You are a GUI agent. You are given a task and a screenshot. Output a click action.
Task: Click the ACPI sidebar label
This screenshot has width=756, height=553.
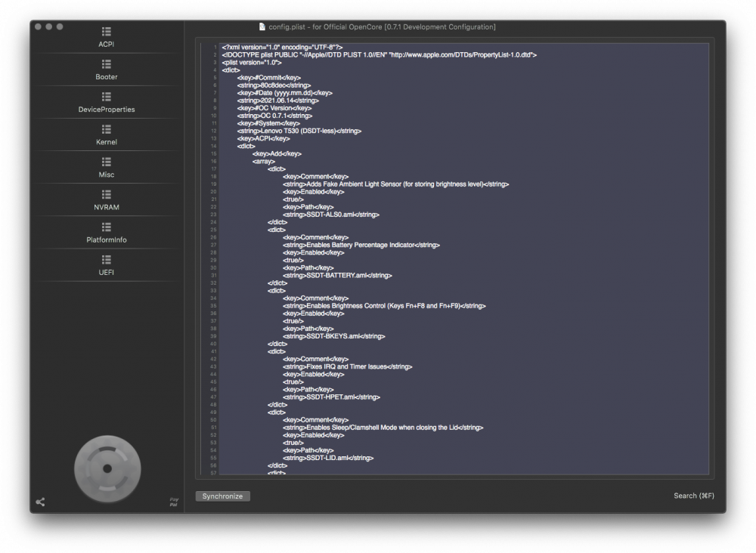point(106,45)
